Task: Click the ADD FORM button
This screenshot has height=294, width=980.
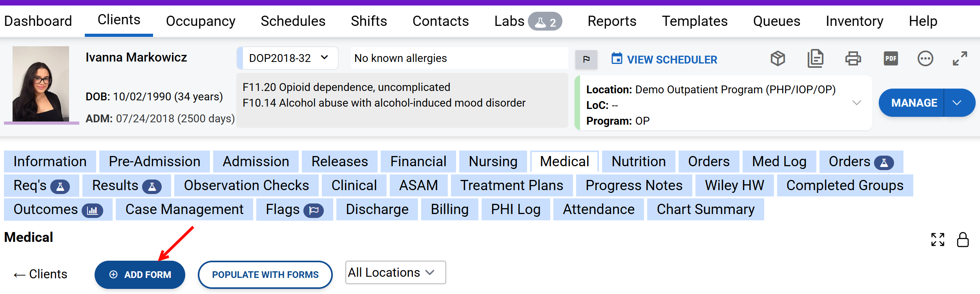Action: (x=140, y=275)
